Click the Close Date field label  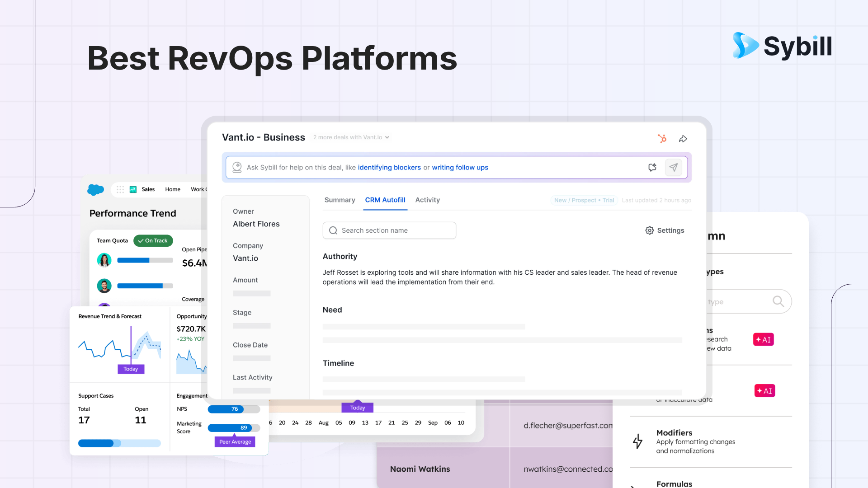250,345
